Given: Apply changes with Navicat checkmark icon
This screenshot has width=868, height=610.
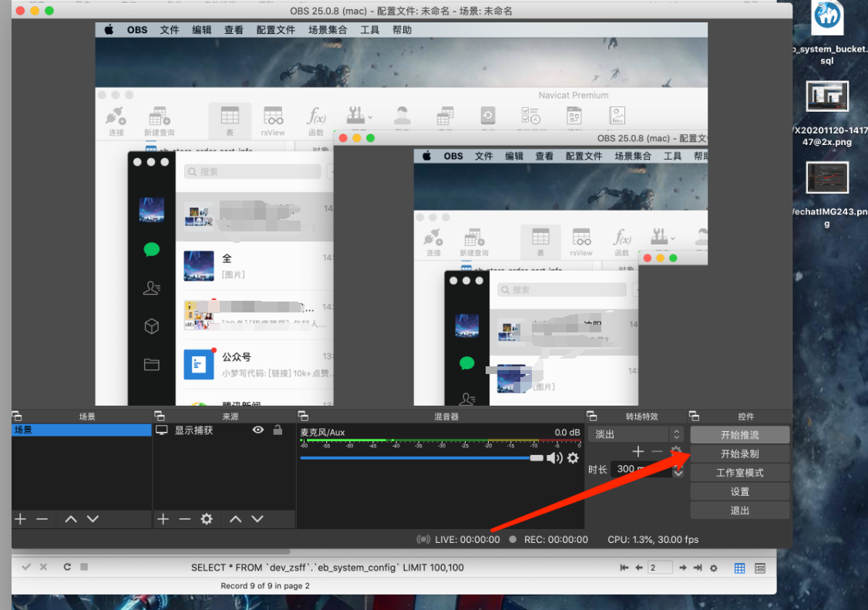Looking at the screenshot, I should (26, 567).
